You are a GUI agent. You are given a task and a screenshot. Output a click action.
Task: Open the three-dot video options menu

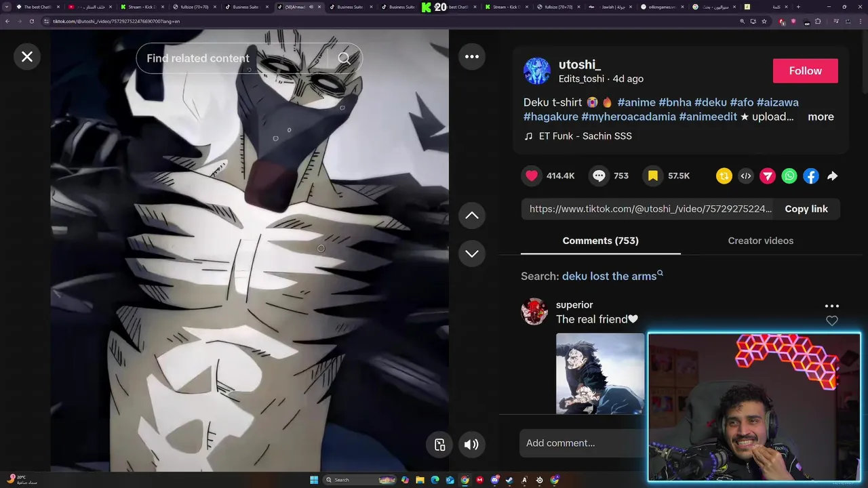pos(472,57)
